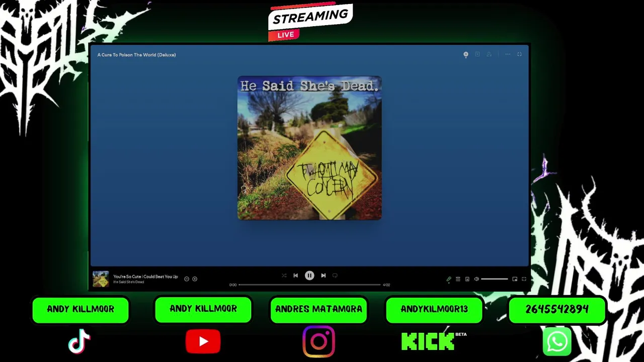Collapse the expanded view with inward arrows icon
Screen dimensions: 644x362
click(x=520, y=54)
